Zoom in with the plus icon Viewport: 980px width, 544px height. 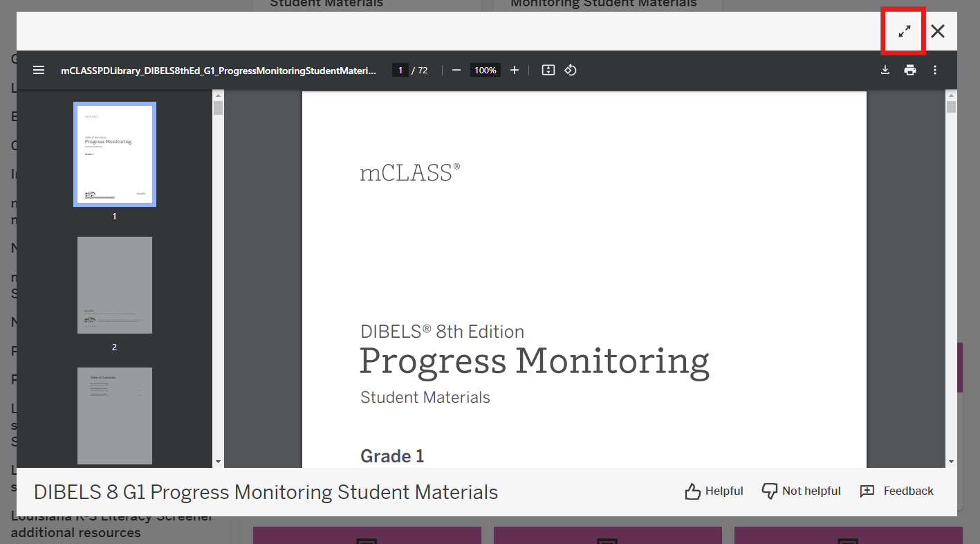(514, 70)
